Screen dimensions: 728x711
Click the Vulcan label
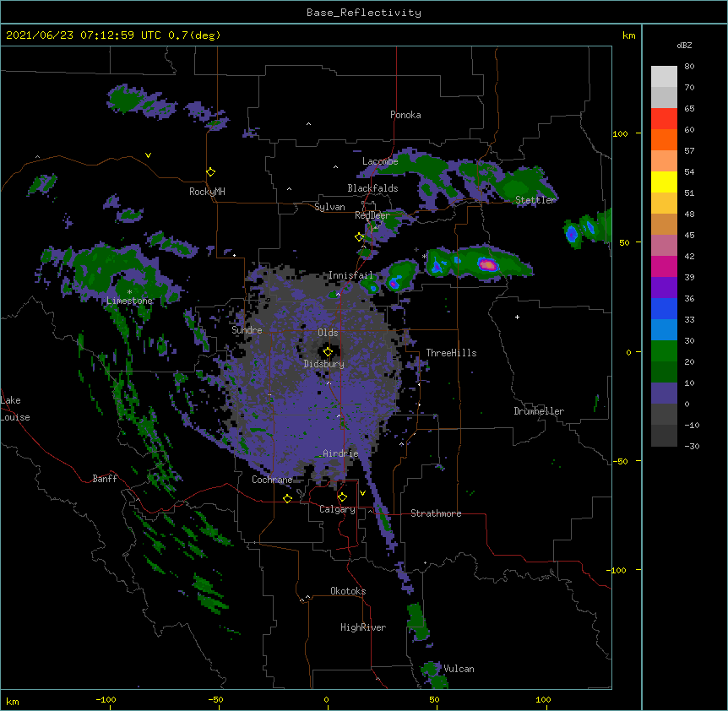coord(459,669)
